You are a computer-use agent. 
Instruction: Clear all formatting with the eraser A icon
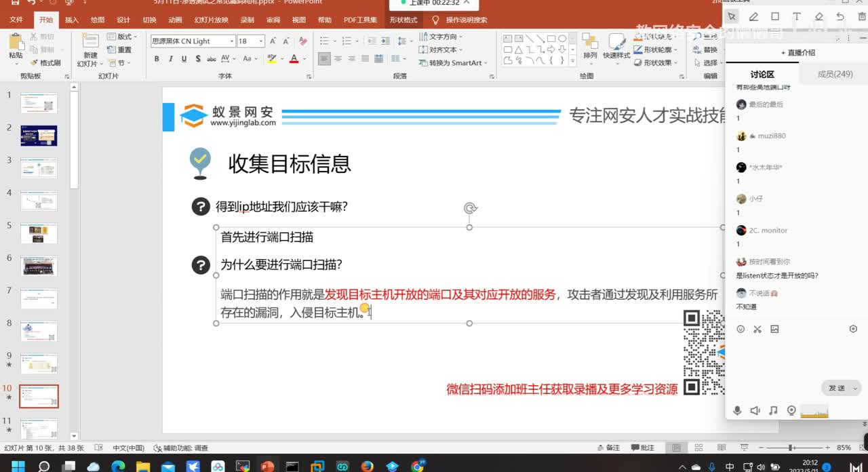tap(303, 41)
